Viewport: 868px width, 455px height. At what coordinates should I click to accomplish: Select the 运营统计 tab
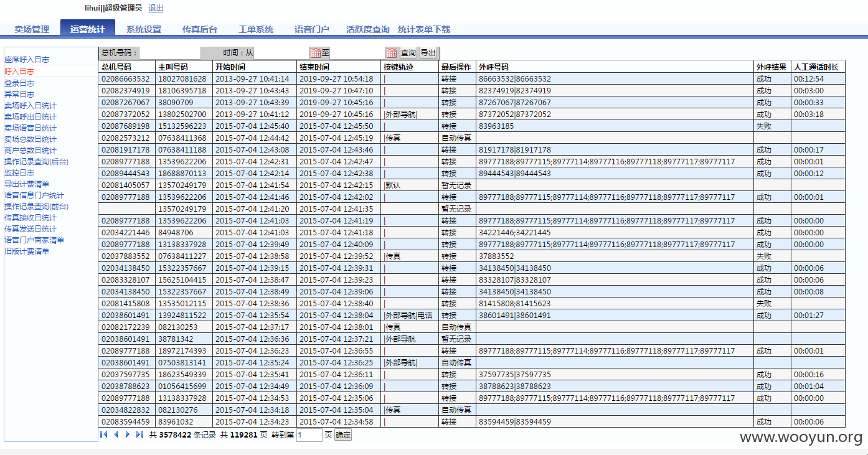point(88,29)
